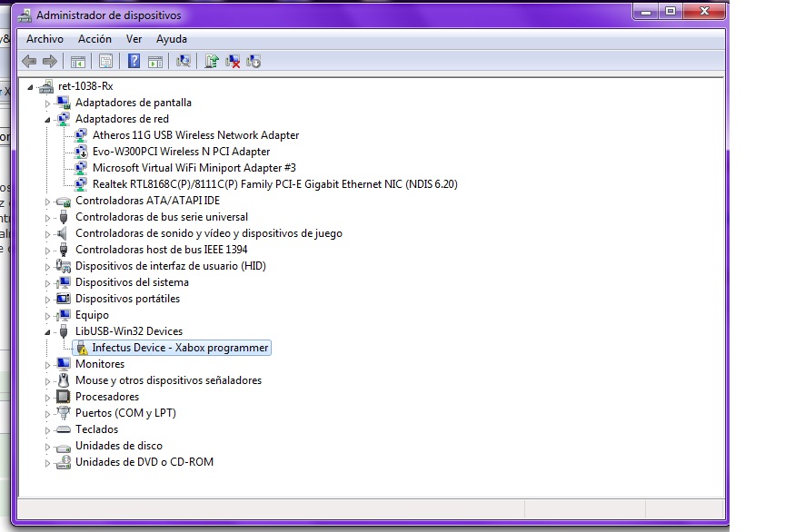
Task: Toggle the show/hide console tree icon
Action: pyautogui.click(x=77, y=62)
